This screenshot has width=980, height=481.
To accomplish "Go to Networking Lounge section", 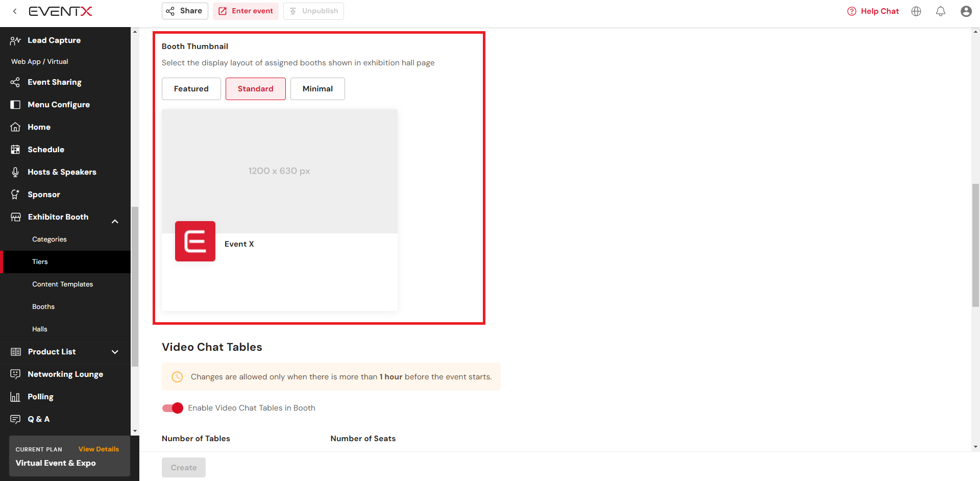I will tap(65, 374).
